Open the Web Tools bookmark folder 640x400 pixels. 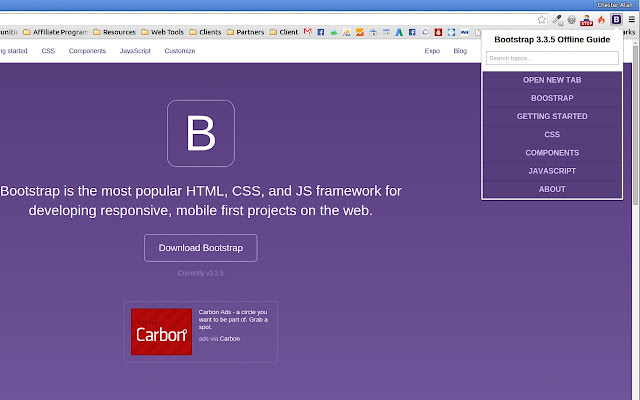pyautogui.click(x=162, y=32)
